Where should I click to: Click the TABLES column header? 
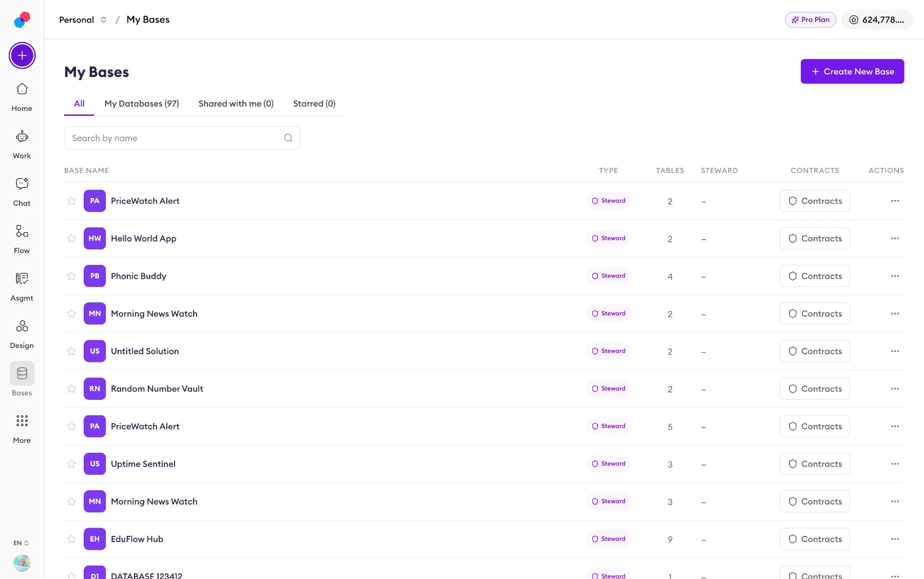670,170
